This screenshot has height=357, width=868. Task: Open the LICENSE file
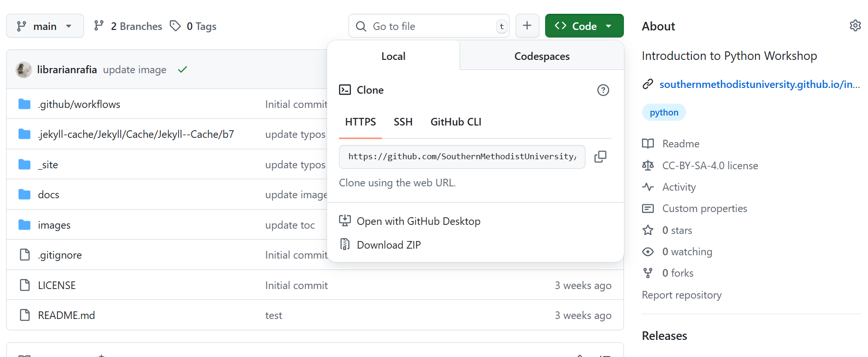click(x=57, y=285)
